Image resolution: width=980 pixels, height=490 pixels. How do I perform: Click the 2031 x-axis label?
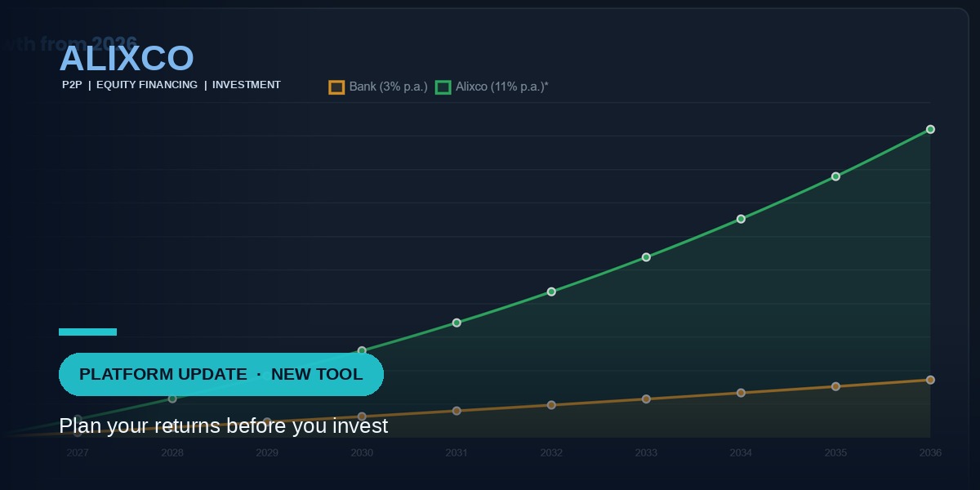[457, 452]
